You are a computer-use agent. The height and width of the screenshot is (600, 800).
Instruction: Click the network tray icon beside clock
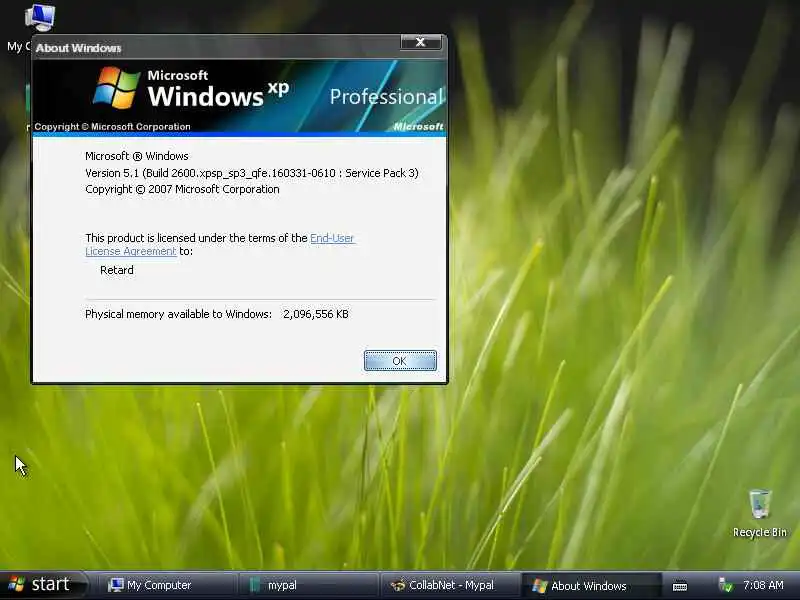pyautogui.click(x=725, y=585)
